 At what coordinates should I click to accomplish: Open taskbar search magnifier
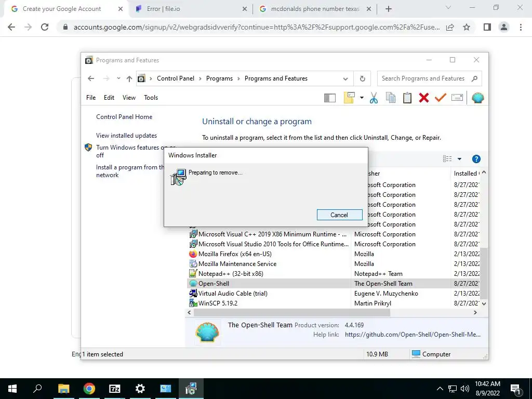coord(37,389)
